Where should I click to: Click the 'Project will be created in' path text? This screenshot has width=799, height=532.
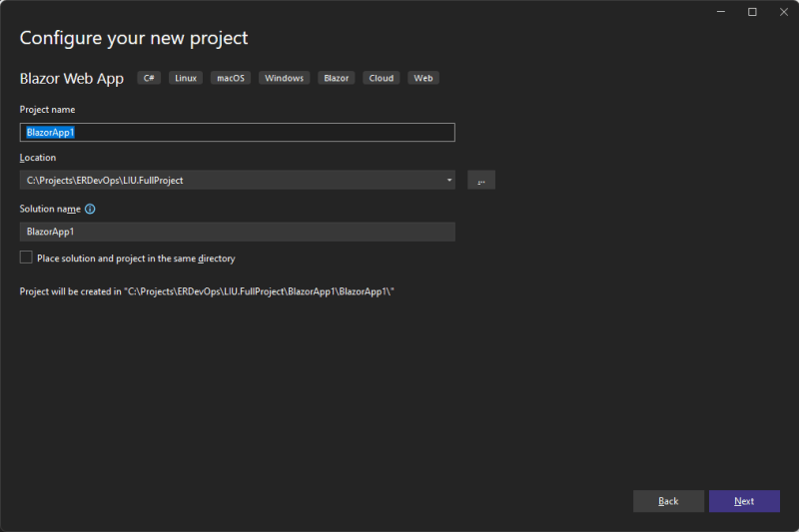click(x=207, y=291)
